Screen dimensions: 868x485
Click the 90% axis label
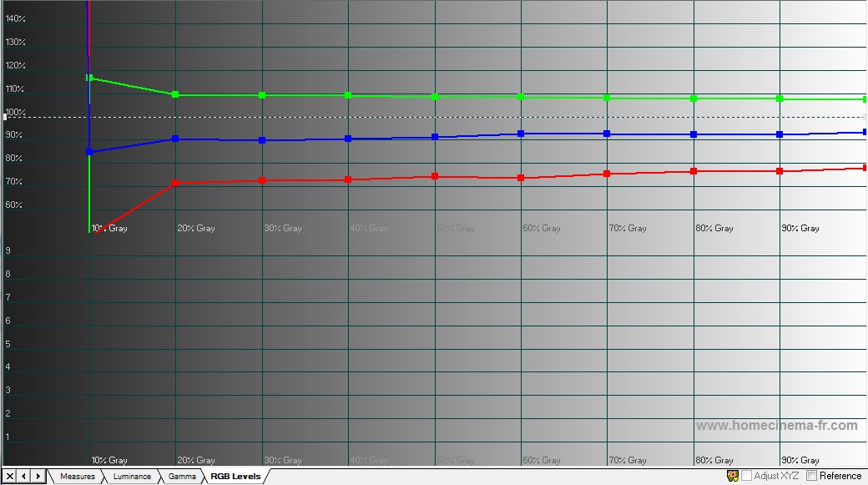tap(14, 135)
